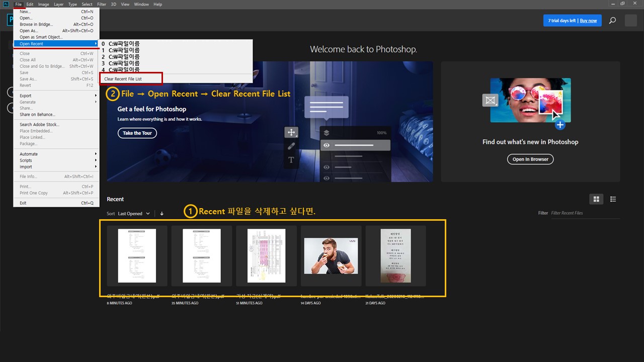Select Open As... menu entry
Image resolution: width=644 pixels, height=362 pixels.
(x=56, y=31)
